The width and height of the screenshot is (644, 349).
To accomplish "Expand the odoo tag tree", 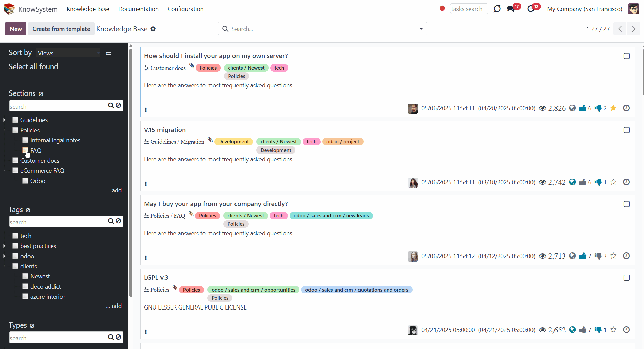I will [4, 256].
